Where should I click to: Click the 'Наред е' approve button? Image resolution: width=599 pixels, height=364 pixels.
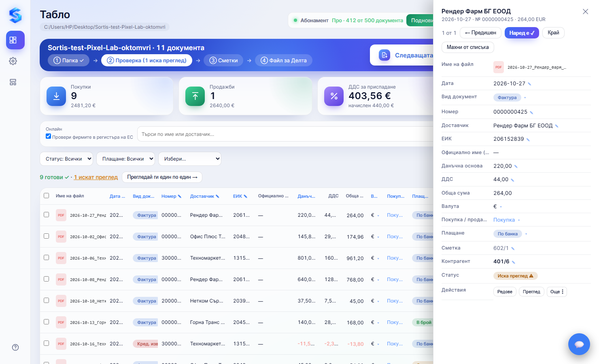pyautogui.click(x=522, y=33)
